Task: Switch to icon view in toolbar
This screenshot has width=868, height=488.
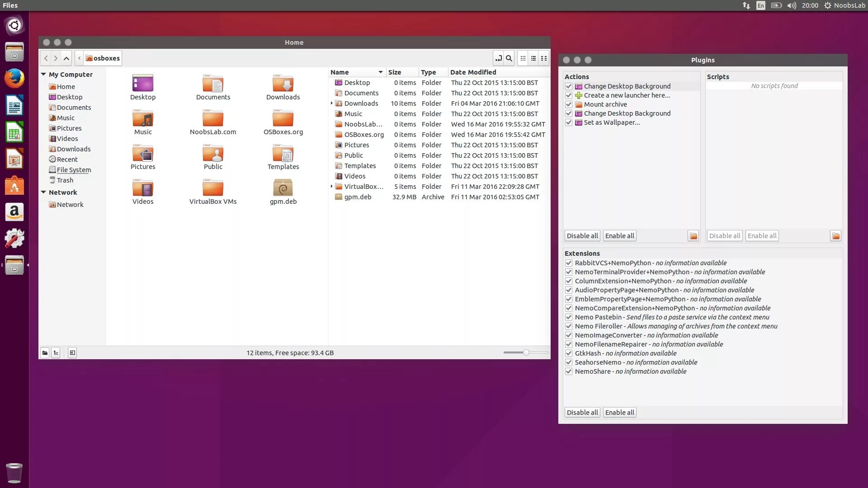Action: click(523, 58)
